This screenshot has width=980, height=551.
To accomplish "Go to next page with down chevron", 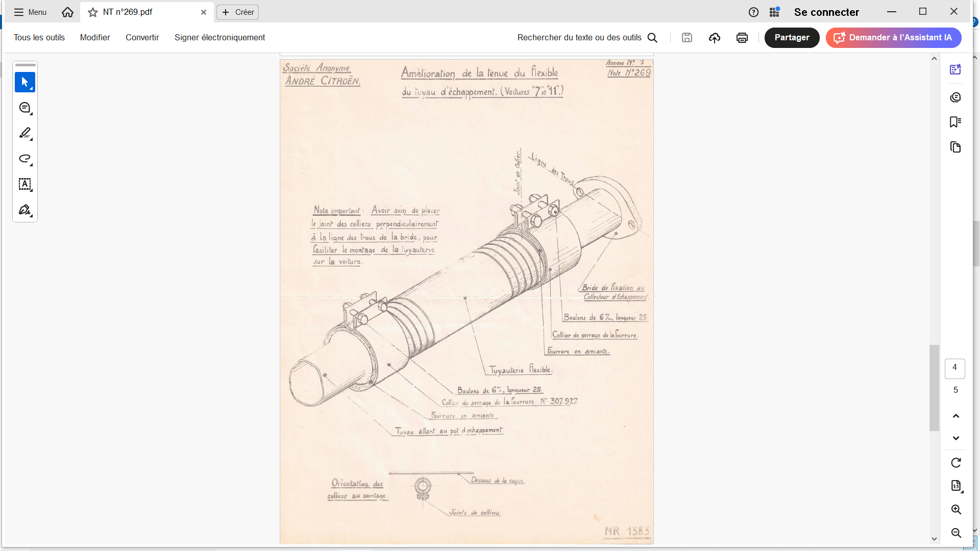I will pos(956,438).
